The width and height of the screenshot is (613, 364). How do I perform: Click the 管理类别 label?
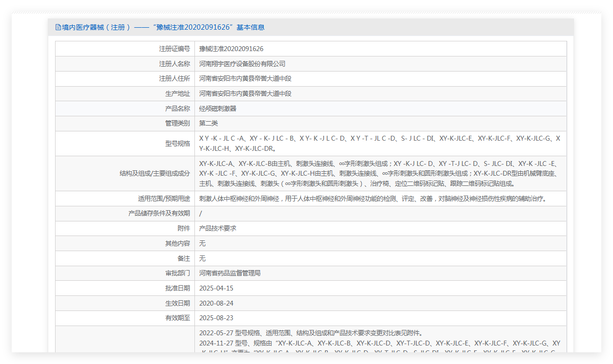177,124
